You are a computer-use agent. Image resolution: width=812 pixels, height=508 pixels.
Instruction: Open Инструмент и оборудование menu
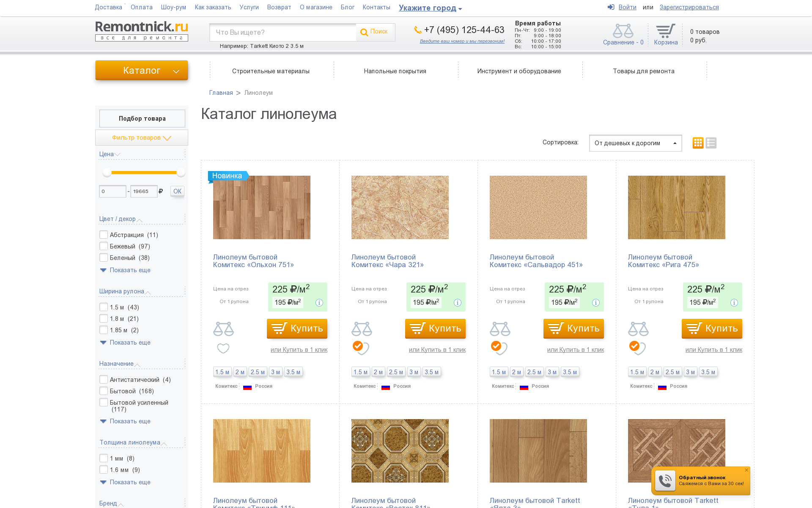pos(519,71)
